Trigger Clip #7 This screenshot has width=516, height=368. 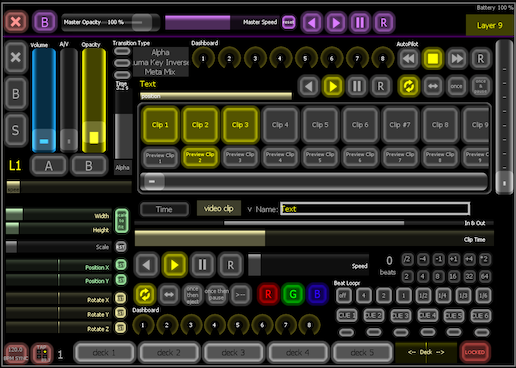tap(400, 125)
